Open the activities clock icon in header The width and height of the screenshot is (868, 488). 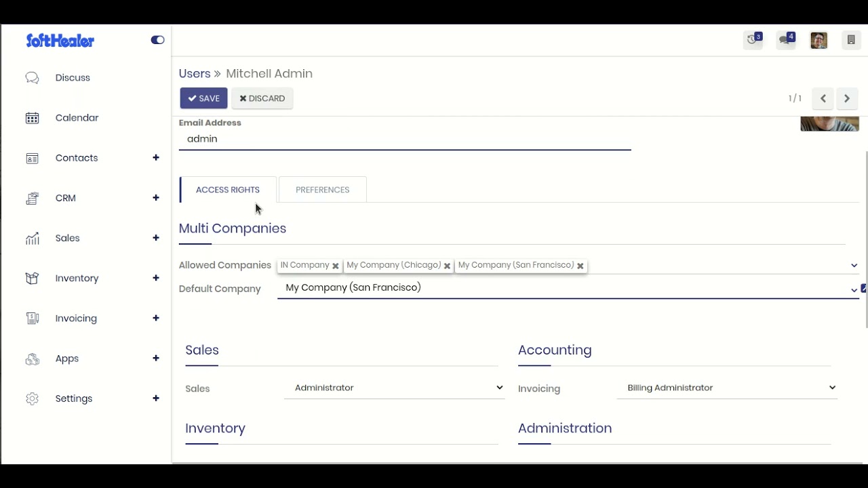point(753,40)
